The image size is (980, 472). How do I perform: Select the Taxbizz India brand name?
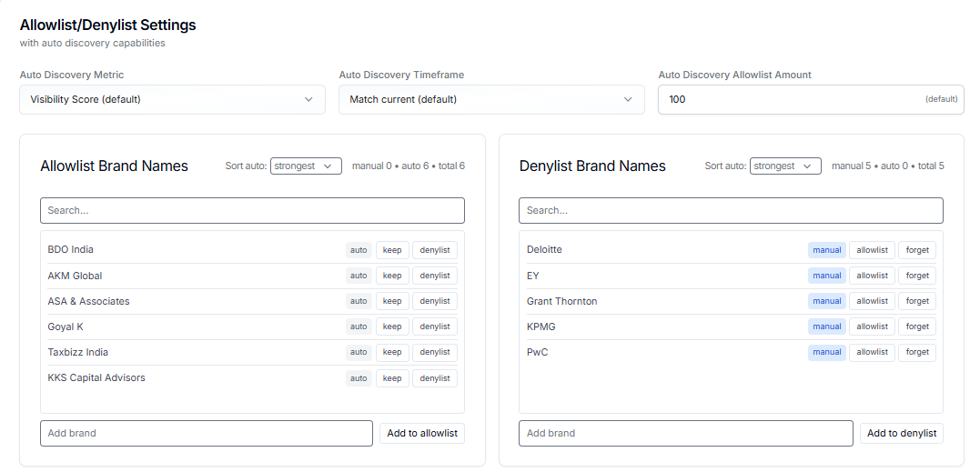click(x=78, y=352)
